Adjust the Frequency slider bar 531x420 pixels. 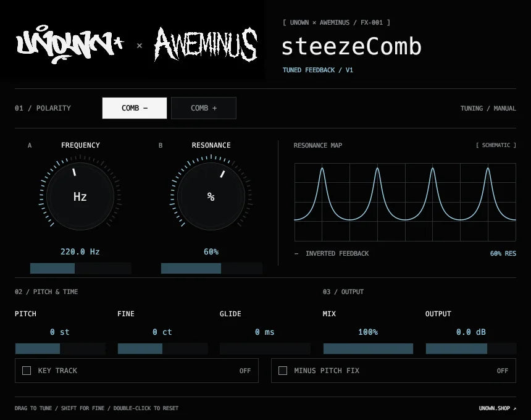pos(81,269)
